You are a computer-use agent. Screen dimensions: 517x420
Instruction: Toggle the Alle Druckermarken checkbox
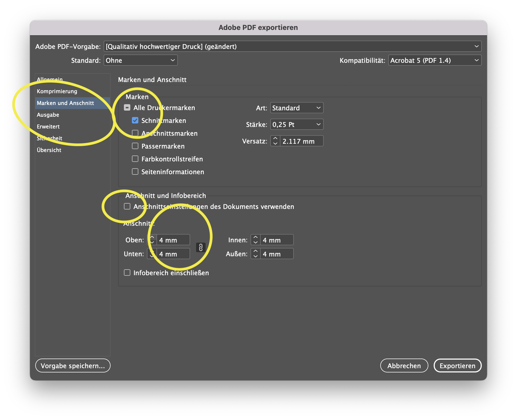tap(127, 108)
